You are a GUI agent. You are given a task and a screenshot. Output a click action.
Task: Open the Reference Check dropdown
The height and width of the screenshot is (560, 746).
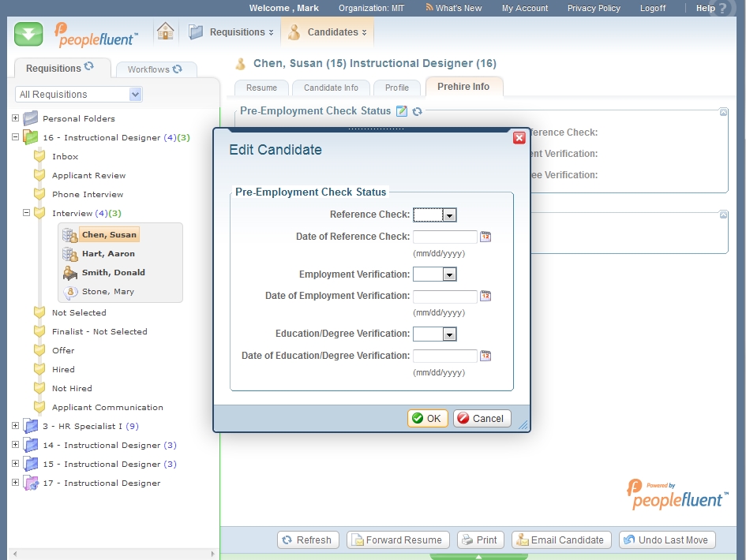448,215
